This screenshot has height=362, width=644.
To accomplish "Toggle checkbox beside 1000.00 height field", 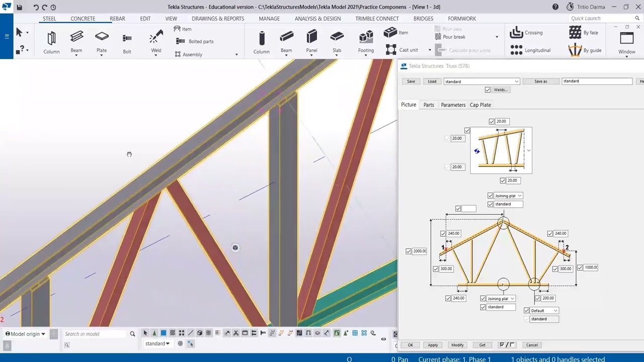I will [580, 267].
